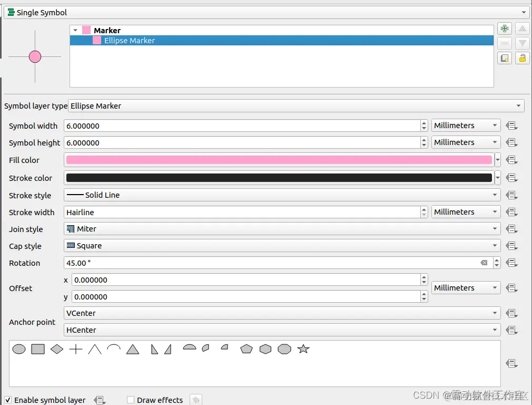Open the Fill color dropdown arrow
Viewport: 532px width, 405px height.
tap(498, 160)
